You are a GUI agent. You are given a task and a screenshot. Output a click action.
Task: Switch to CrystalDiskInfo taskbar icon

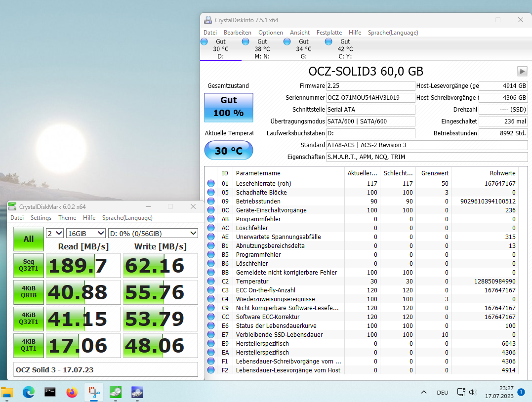pos(137,393)
